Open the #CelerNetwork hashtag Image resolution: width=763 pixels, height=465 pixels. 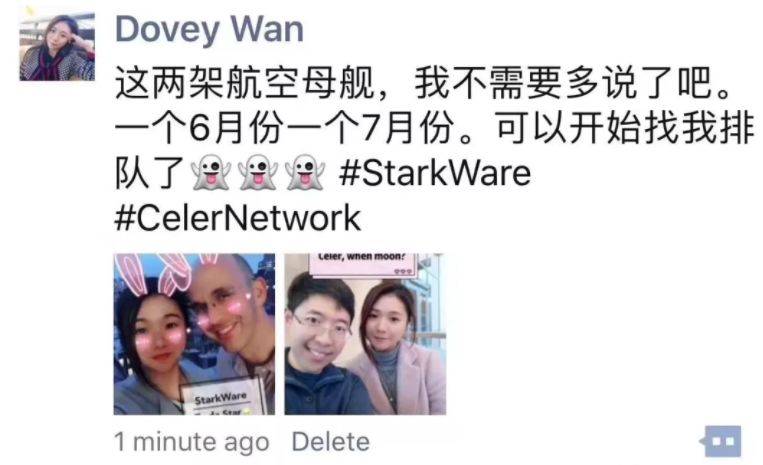(x=237, y=218)
